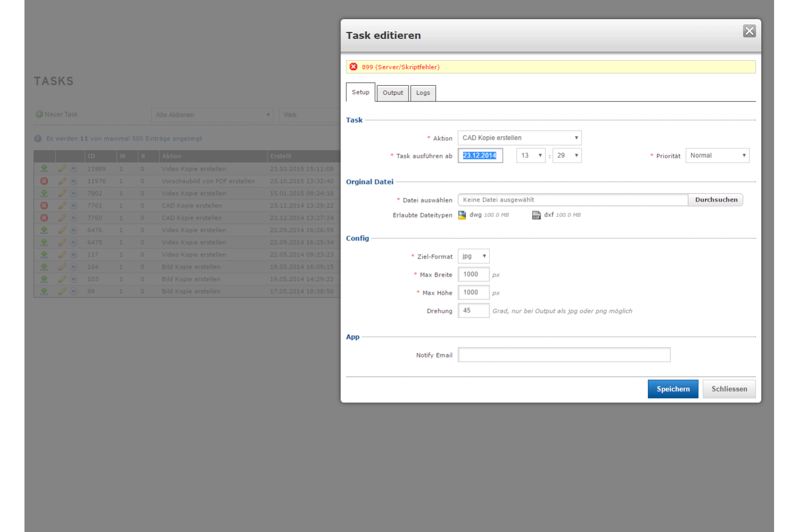Open the Aktion dropdown showing CAD Kopie erstellen
This screenshot has height=532, width=798.
(519, 138)
